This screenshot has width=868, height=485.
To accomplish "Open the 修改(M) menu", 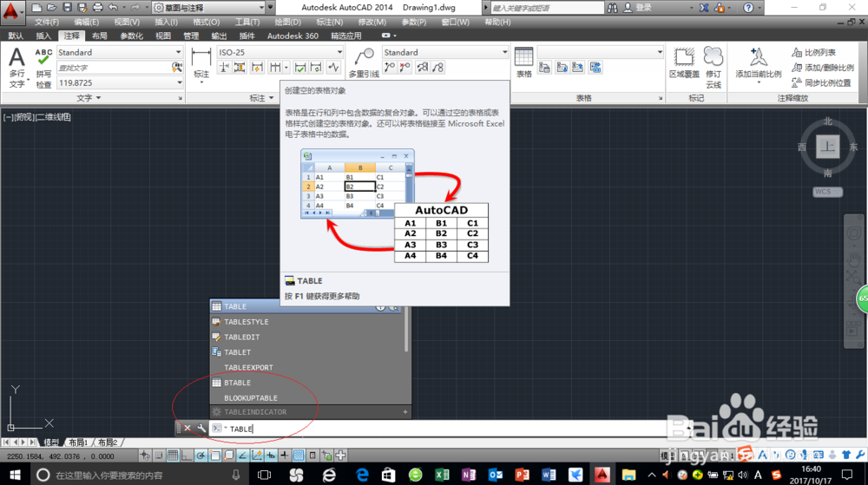I will click(372, 22).
